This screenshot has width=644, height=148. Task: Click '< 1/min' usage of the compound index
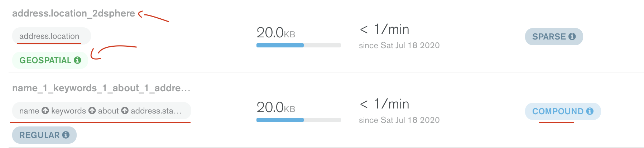coord(384,104)
